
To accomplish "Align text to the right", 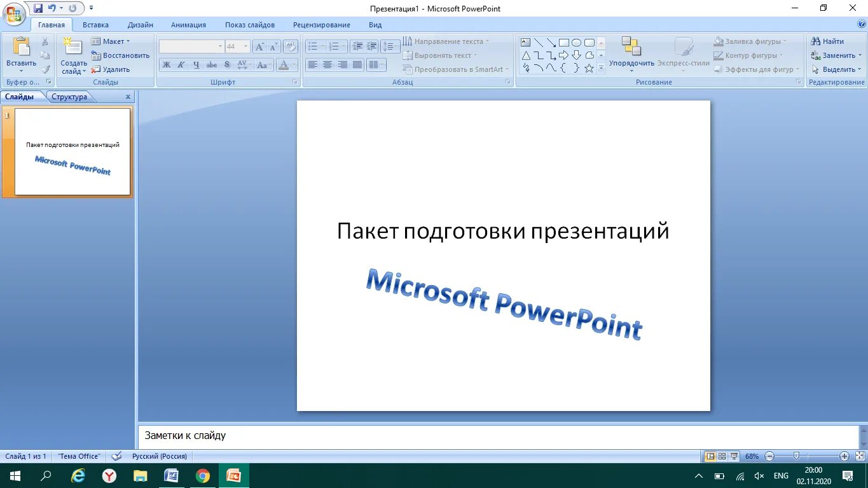I will click(x=343, y=65).
